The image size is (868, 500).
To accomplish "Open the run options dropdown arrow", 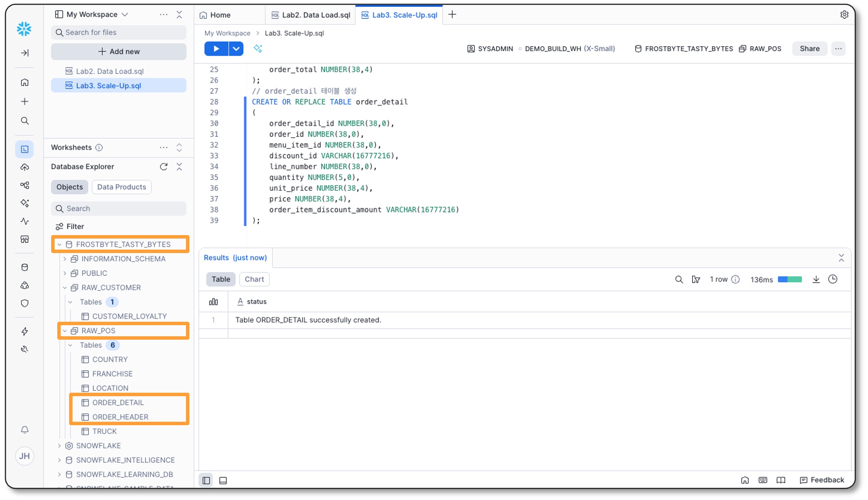I will (236, 49).
